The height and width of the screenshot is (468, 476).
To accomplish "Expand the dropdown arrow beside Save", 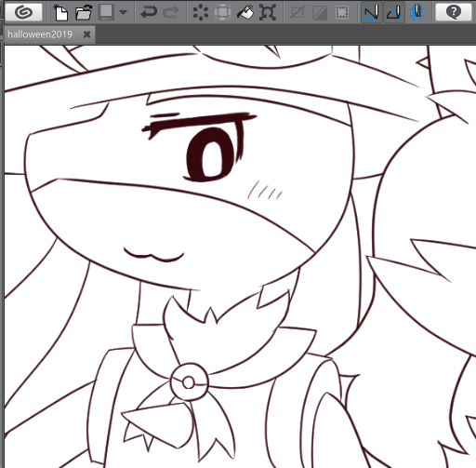I will [x=124, y=12].
